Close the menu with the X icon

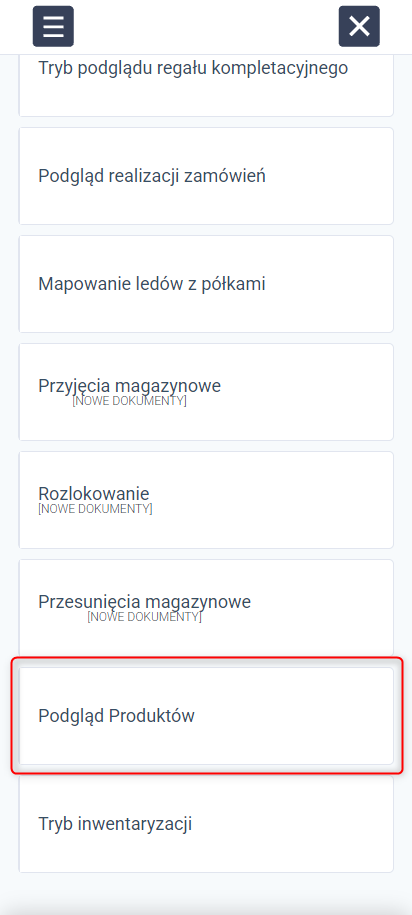click(x=359, y=26)
